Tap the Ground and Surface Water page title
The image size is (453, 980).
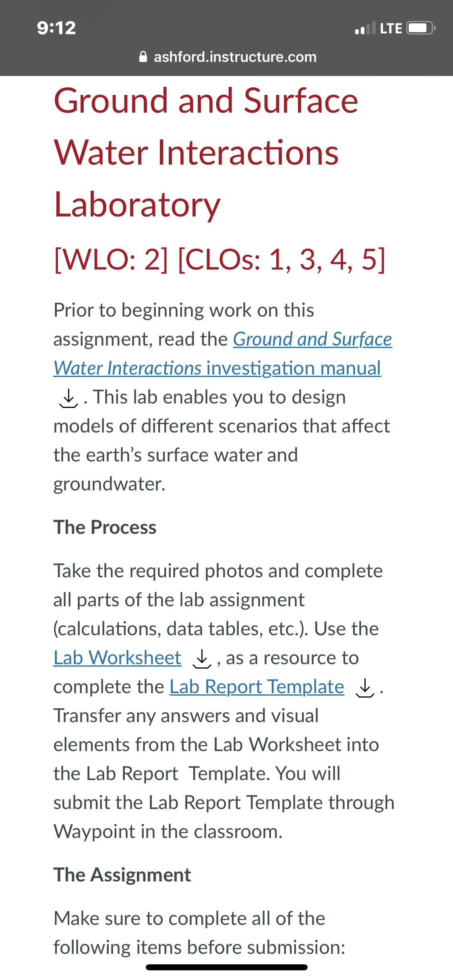[x=206, y=152]
